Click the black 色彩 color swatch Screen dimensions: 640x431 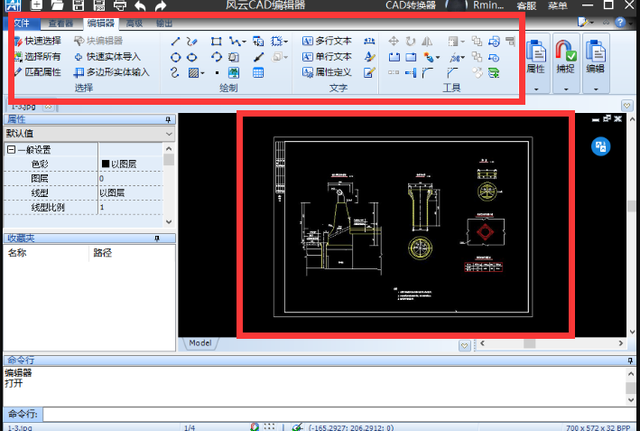[105, 163]
